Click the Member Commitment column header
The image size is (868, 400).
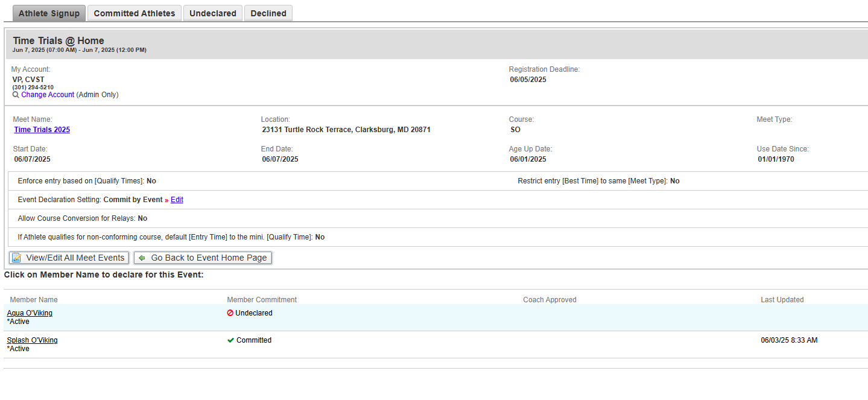tap(262, 300)
